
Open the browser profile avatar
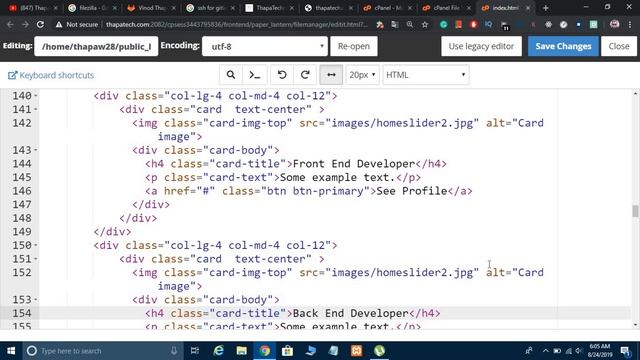(x=614, y=24)
